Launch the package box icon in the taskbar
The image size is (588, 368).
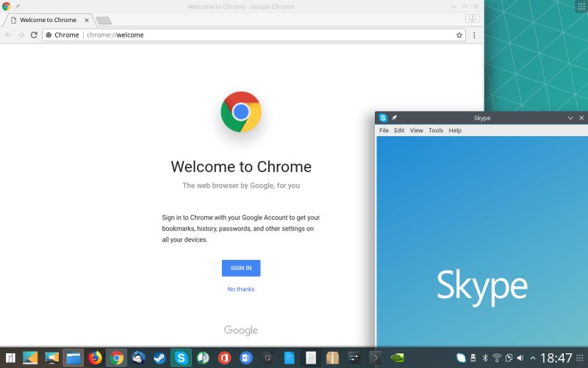tap(332, 358)
